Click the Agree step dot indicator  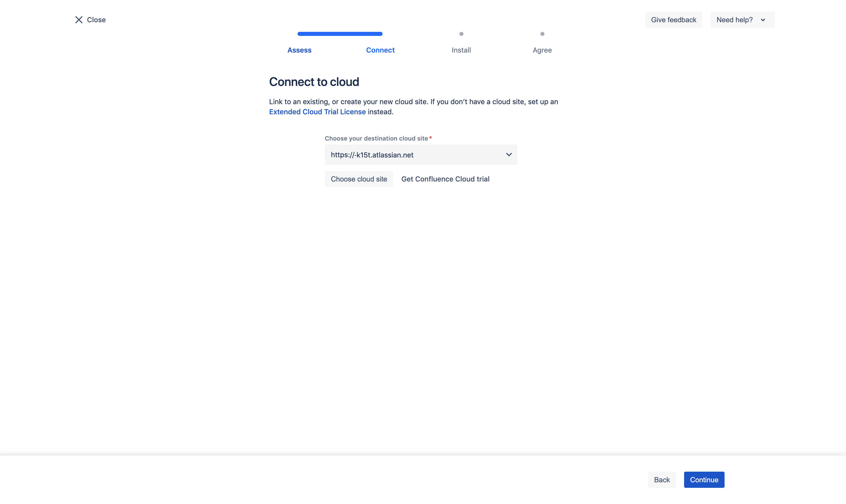tap(542, 34)
